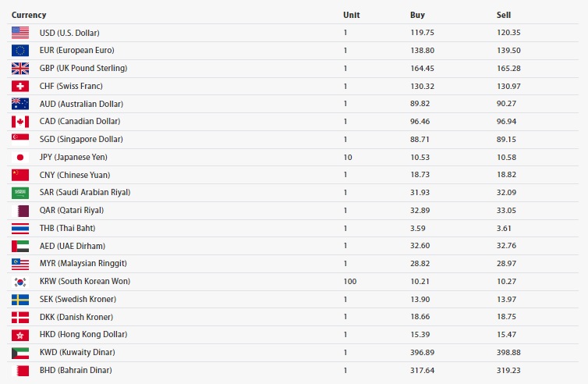This screenshot has height=384, width=588.
Task: Click the UK flag icon
Action: (x=20, y=68)
